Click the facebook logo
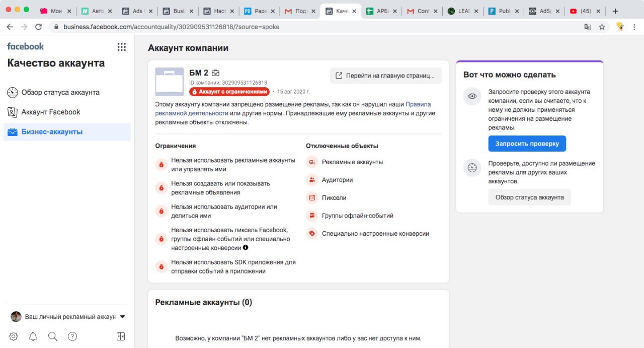This screenshot has height=348, width=644. click(26, 46)
